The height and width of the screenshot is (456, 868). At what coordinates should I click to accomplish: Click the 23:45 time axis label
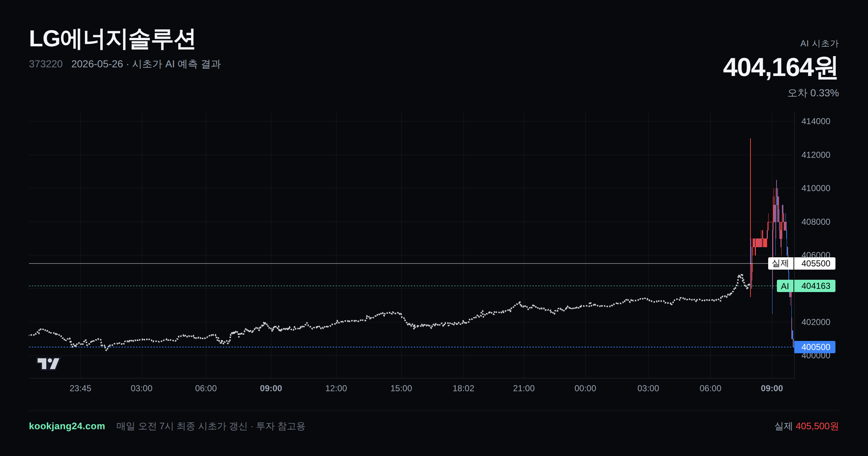coord(80,388)
